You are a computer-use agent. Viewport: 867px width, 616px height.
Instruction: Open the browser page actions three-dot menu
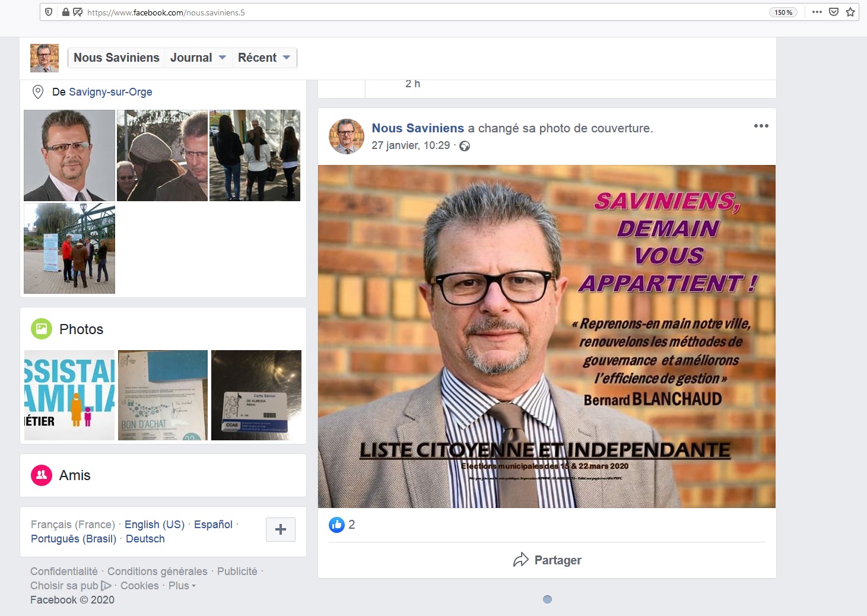click(817, 12)
